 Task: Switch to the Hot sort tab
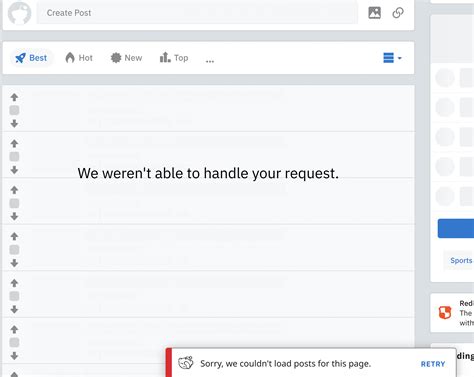tap(79, 58)
